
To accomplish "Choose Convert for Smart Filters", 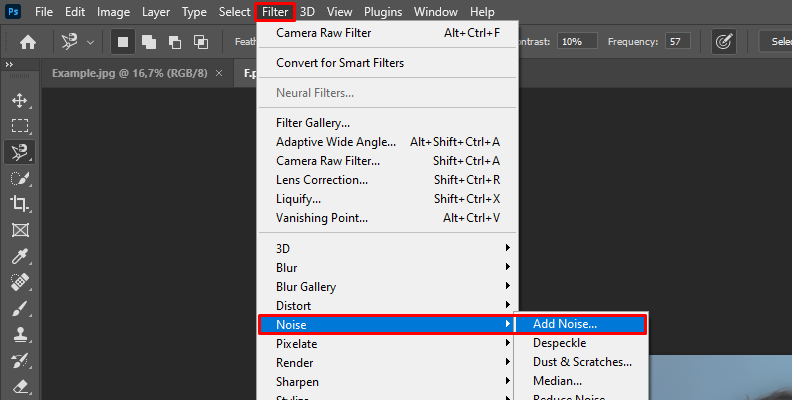I will click(x=388, y=63).
